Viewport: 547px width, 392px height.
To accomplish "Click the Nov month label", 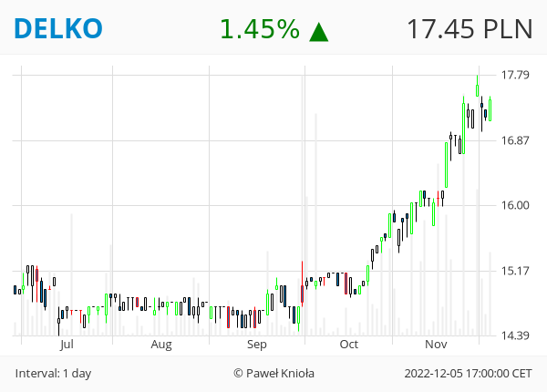I will point(436,345).
